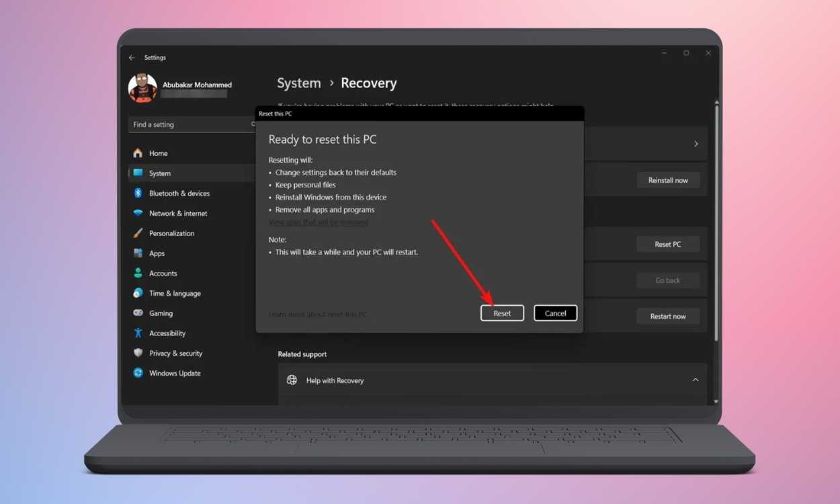Open 'View apps that will be removed' link
This screenshot has height=504, width=840.
pos(319,222)
